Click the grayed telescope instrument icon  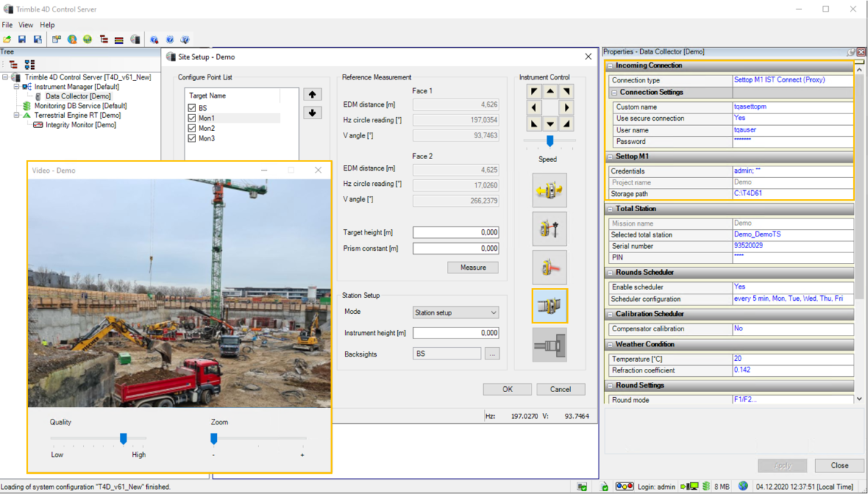(x=550, y=344)
